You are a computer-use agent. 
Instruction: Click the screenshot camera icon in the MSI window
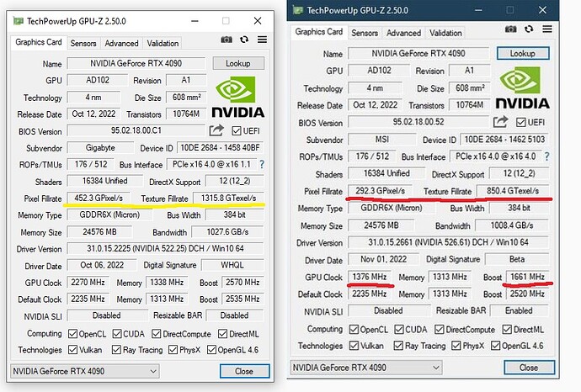(x=510, y=29)
